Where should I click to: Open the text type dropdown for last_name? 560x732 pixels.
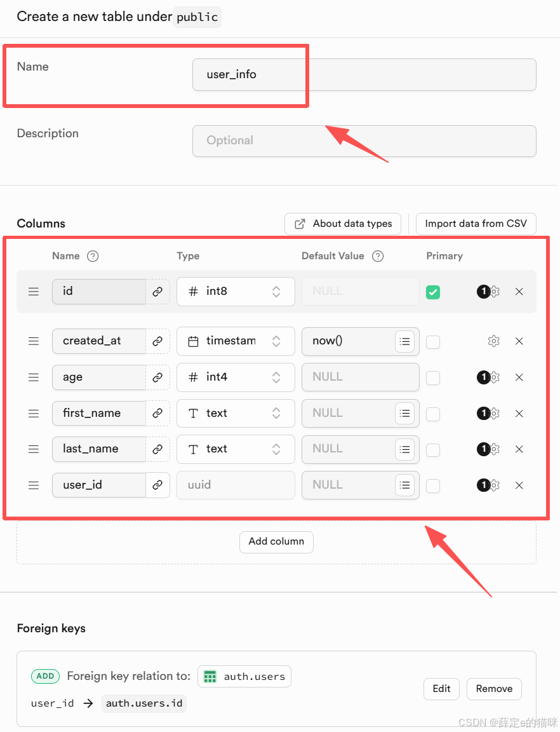point(236,449)
